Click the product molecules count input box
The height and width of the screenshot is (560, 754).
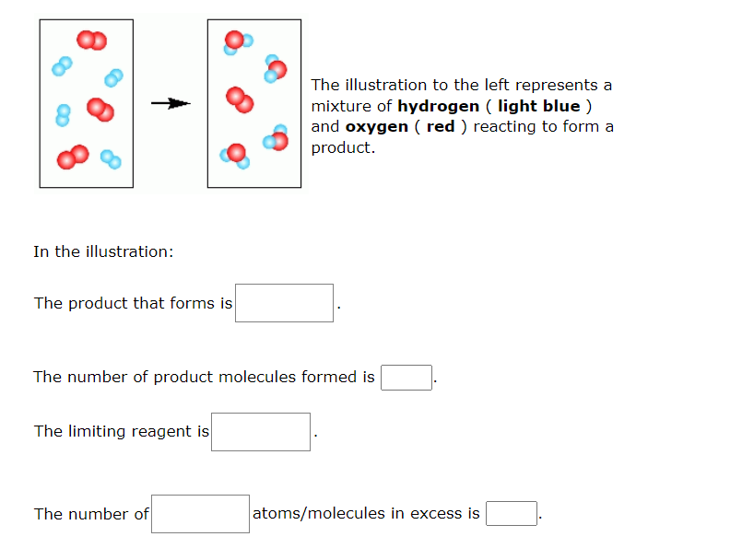click(406, 377)
